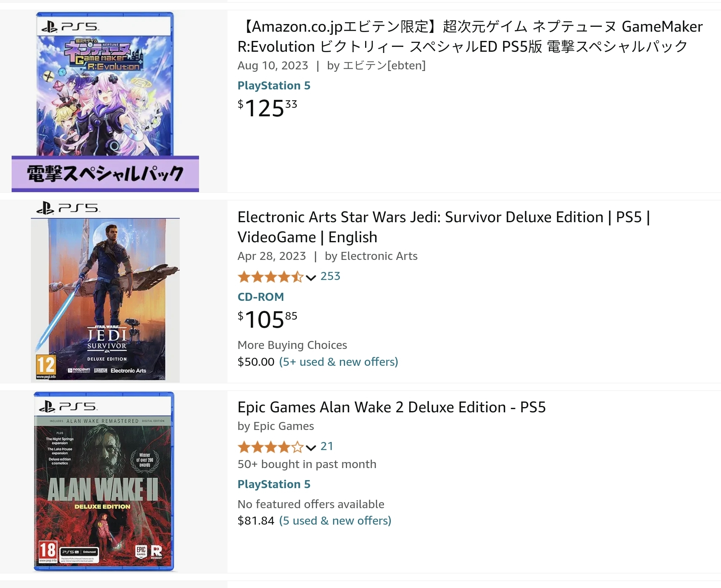Image resolution: width=721 pixels, height=588 pixels.
Task: Select PlayStation 5 platform for Neptunia listing
Action: (274, 85)
